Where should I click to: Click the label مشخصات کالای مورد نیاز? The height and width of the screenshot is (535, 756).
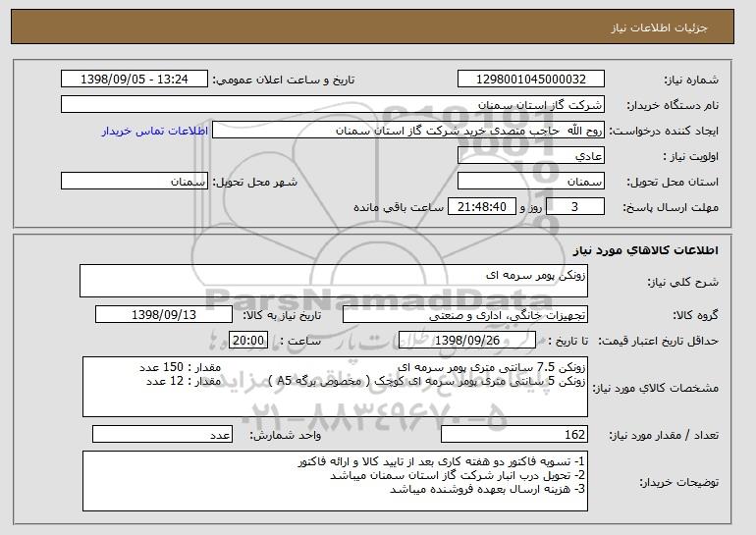655,388
